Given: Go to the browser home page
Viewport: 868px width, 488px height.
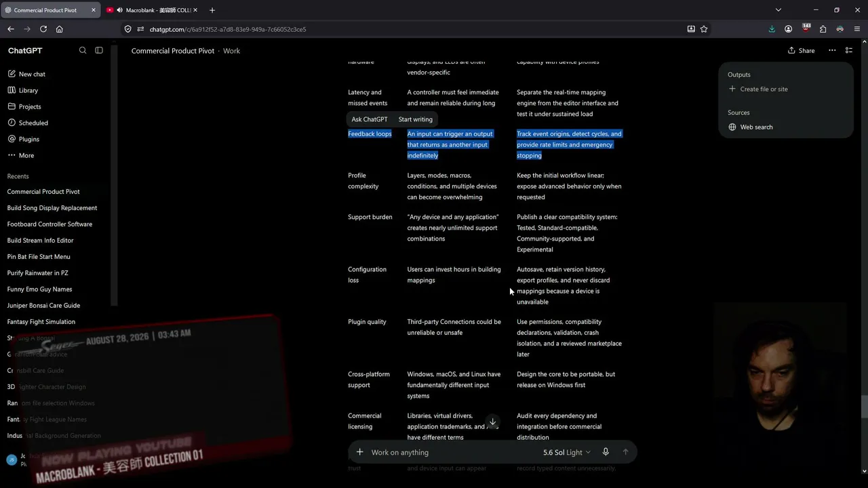Looking at the screenshot, I should pos(60,29).
